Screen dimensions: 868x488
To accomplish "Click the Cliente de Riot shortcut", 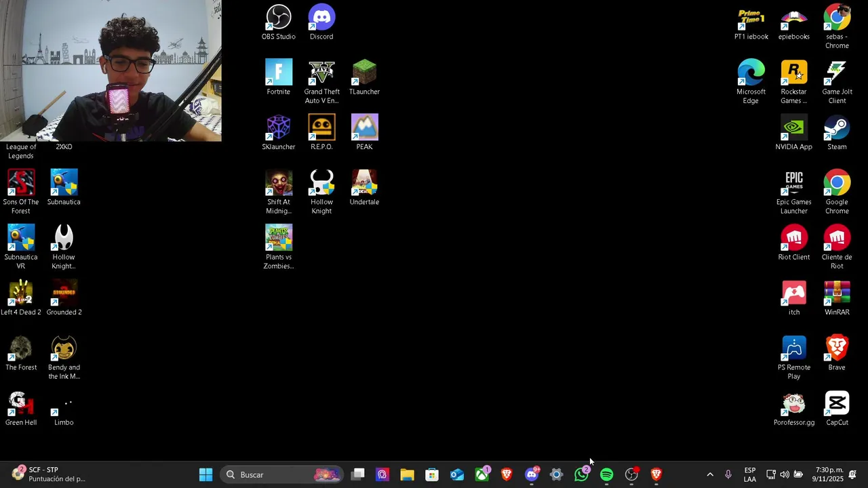I will click(x=837, y=247).
